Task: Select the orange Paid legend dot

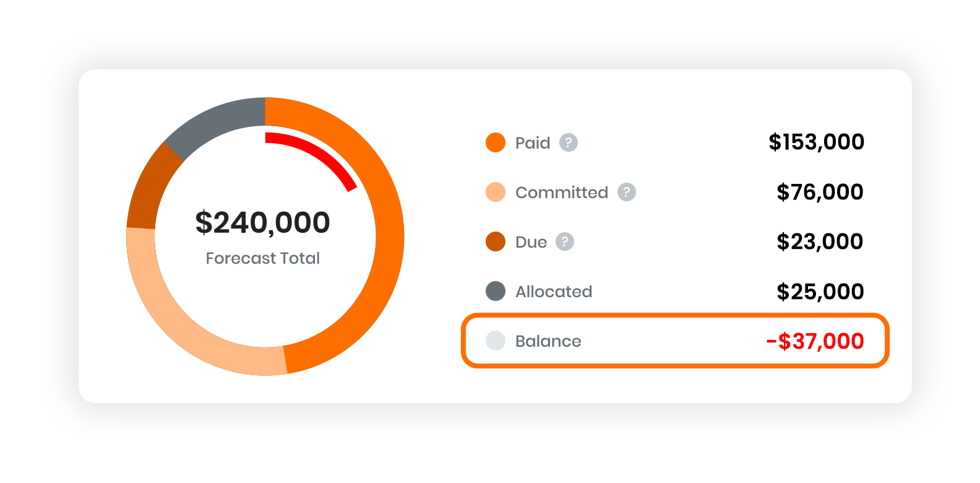Action: tap(495, 142)
